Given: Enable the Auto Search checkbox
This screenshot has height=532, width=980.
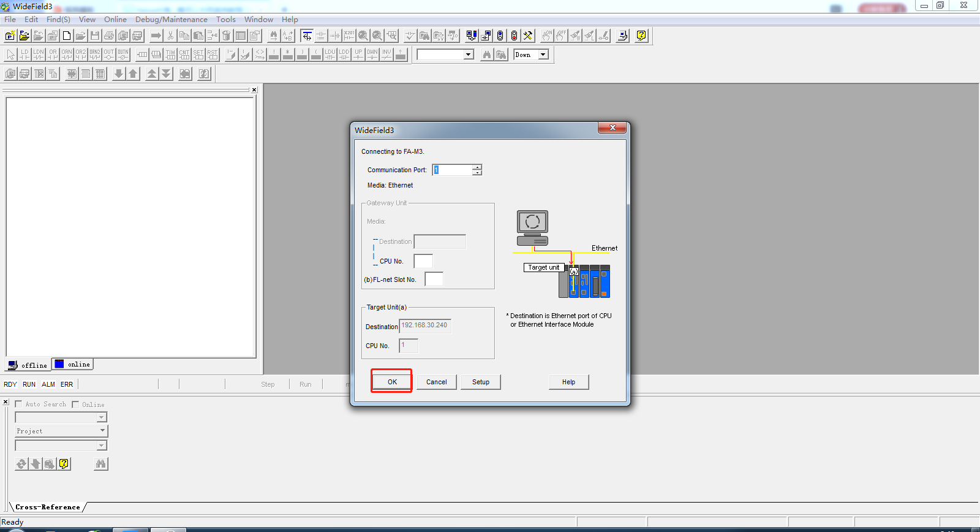Looking at the screenshot, I should (18, 404).
